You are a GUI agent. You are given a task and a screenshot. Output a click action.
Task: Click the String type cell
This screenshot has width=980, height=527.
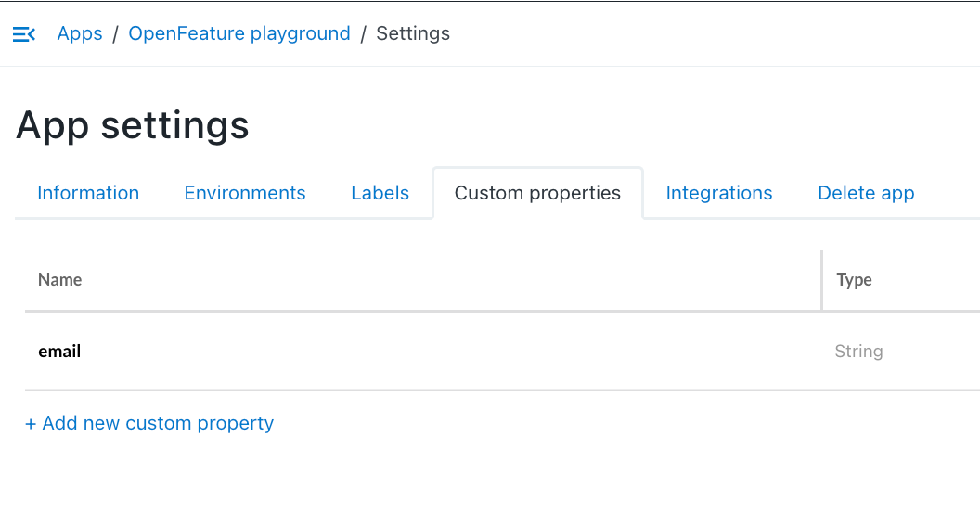[x=858, y=352]
